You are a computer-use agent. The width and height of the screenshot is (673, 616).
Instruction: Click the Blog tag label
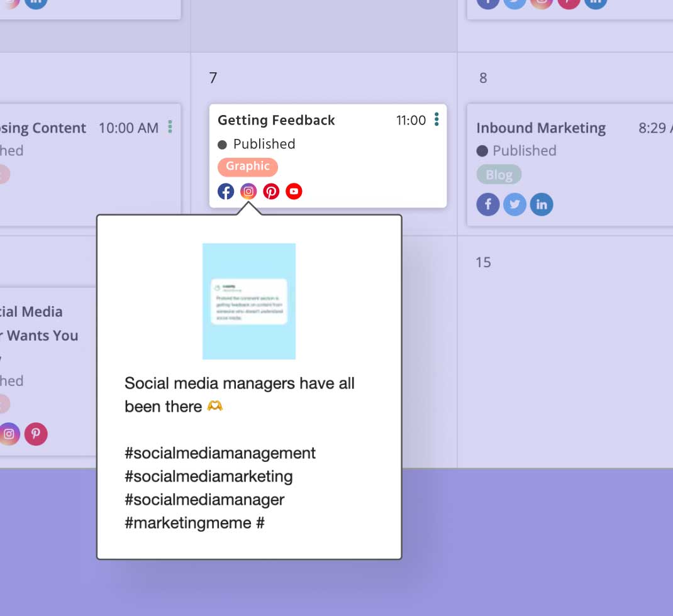pos(499,175)
